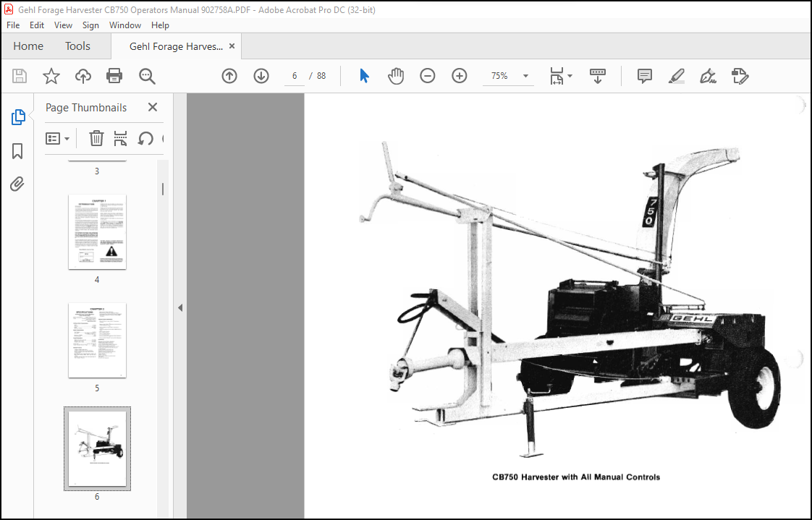Image resolution: width=812 pixels, height=520 pixels.
Task: Switch to the Tools tab
Action: point(77,46)
